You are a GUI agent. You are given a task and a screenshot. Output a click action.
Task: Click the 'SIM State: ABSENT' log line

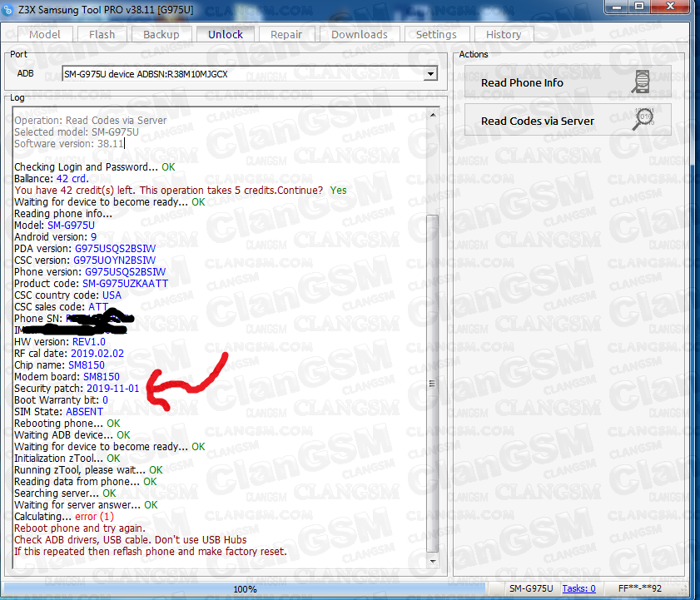[58, 412]
